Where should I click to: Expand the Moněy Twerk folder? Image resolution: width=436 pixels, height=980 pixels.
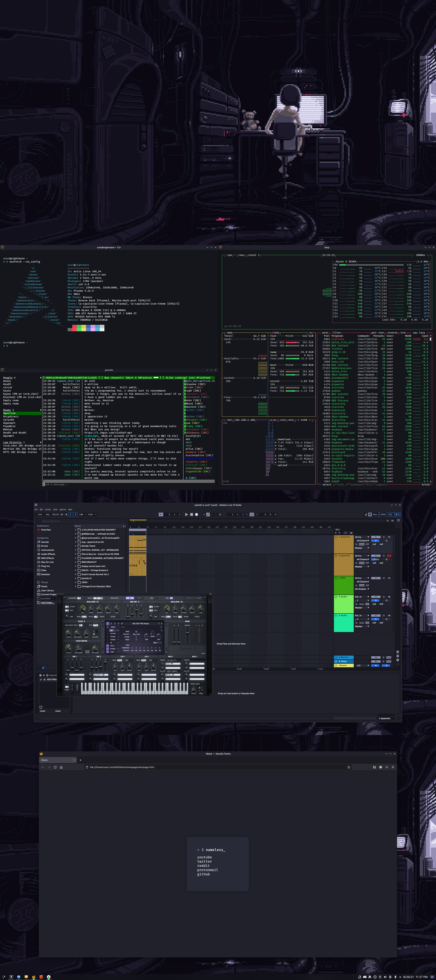tap(75, 546)
